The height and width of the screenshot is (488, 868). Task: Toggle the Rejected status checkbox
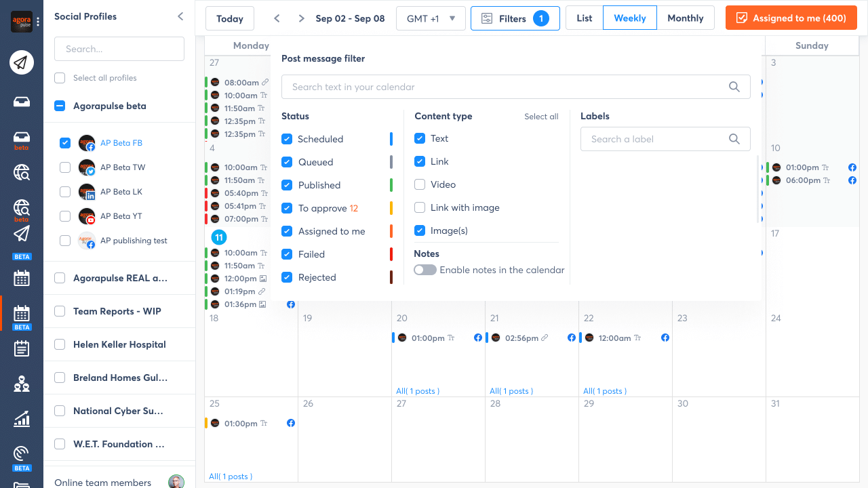(287, 277)
